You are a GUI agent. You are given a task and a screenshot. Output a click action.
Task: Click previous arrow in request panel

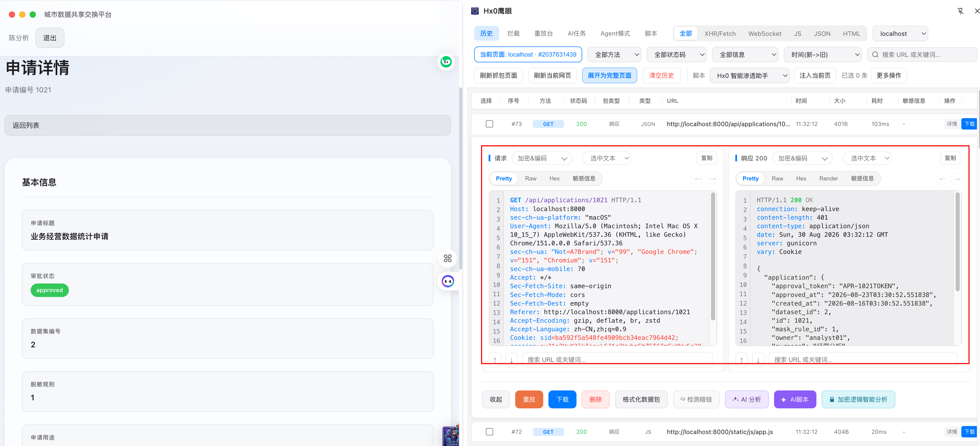pyautogui.click(x=698, y=179)
